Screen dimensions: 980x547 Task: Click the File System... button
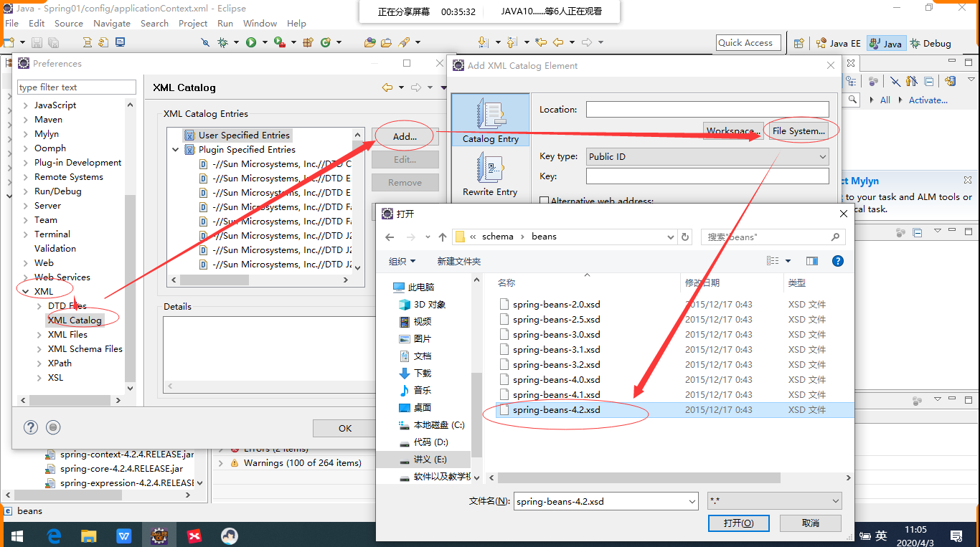click(x=799, y=131)
